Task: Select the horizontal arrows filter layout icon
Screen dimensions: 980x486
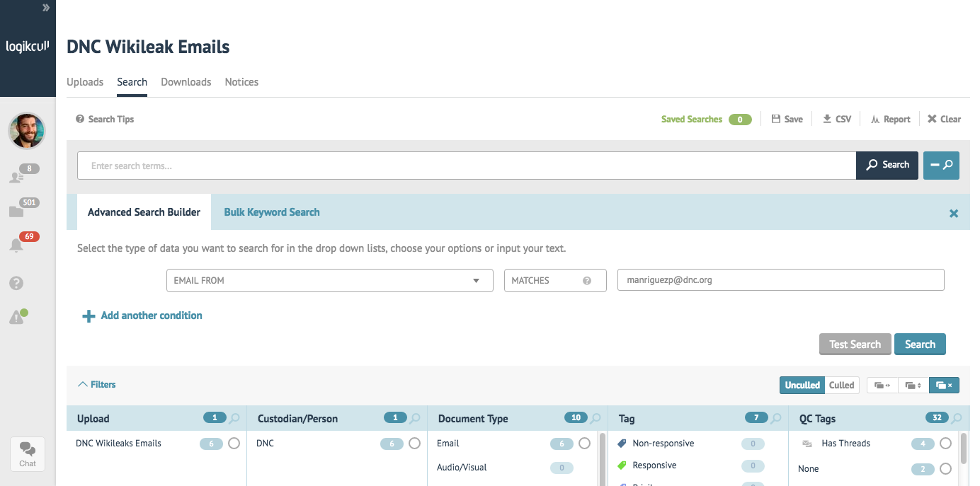Action: click(882, 386)
